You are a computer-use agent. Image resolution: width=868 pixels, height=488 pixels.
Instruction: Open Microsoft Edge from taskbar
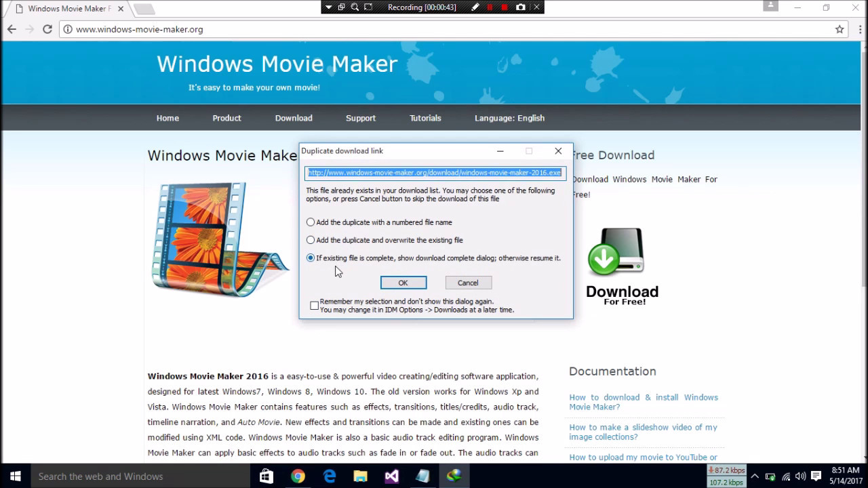click(x=330, y=476)
